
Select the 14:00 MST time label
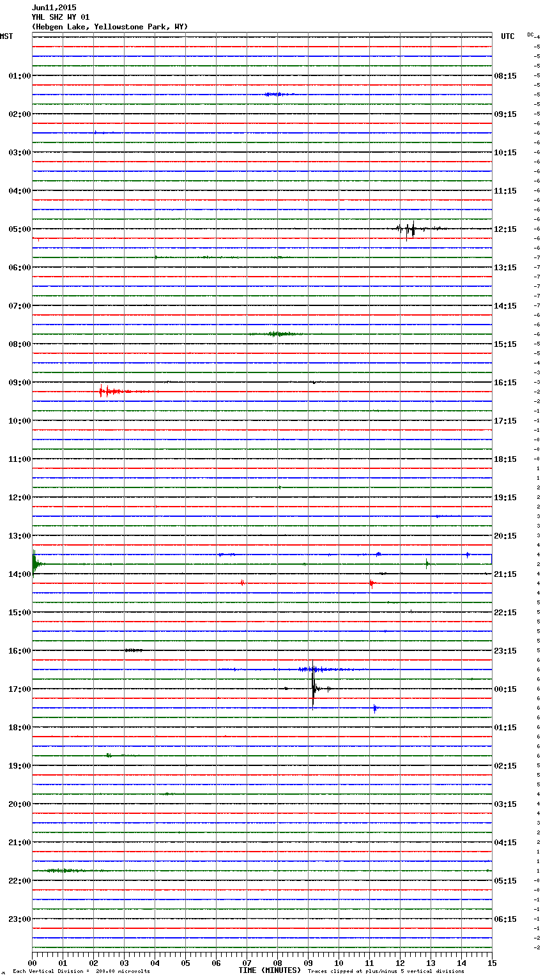pos(20,574)
